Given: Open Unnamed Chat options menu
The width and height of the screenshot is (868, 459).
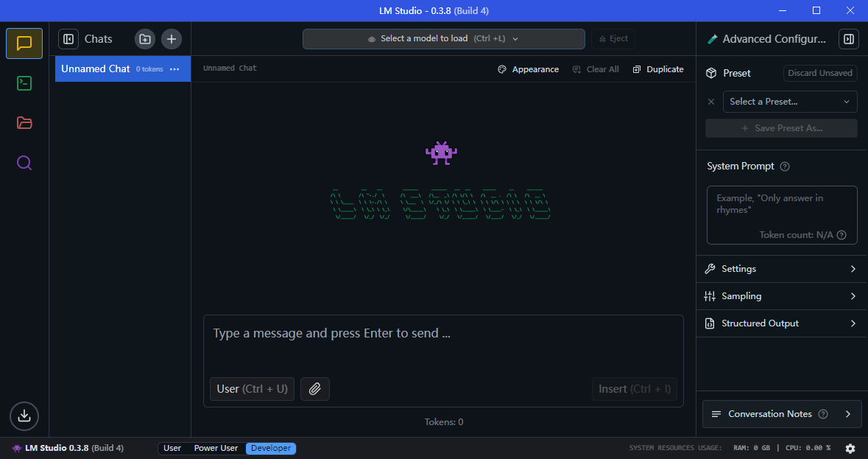Looking at the screenshot, I should point(175,69).
